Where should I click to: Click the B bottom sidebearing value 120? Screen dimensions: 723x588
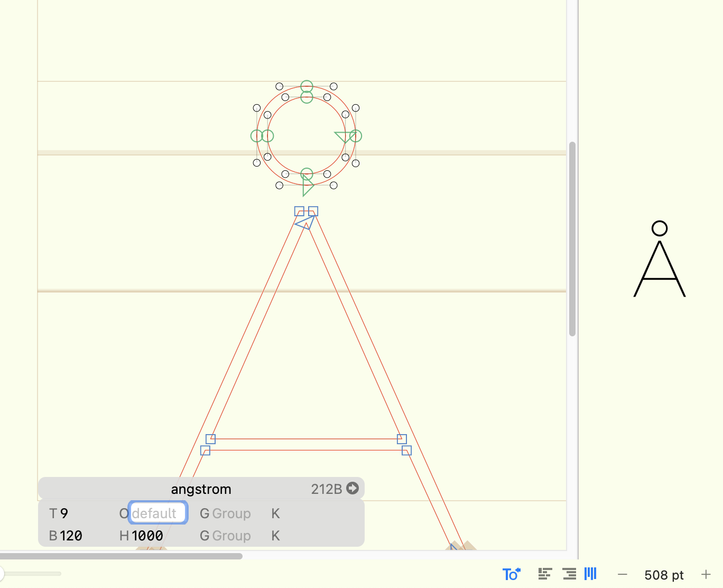click(71, 536)
